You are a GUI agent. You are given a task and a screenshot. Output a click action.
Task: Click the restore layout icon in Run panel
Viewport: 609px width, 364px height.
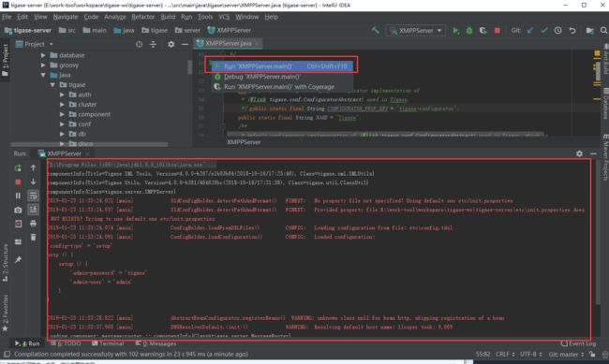[x=18, y=241]
